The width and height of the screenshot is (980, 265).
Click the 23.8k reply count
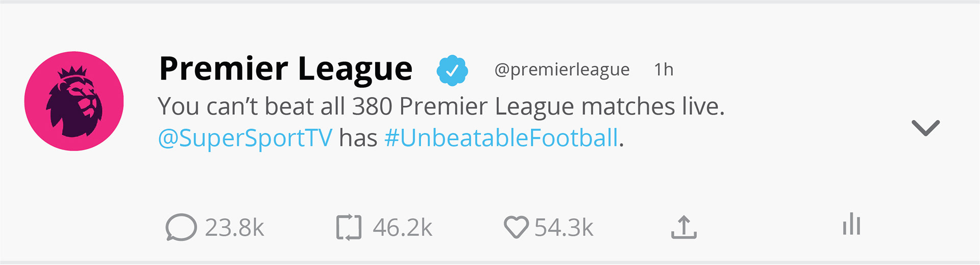pos(235,228)
